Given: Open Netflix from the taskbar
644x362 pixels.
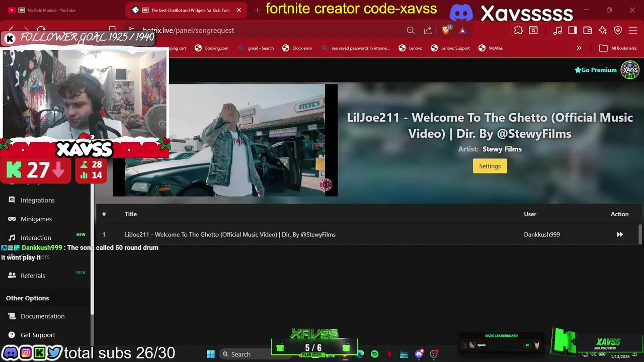Looking at the screenshot, I should (x=389, y=354).
